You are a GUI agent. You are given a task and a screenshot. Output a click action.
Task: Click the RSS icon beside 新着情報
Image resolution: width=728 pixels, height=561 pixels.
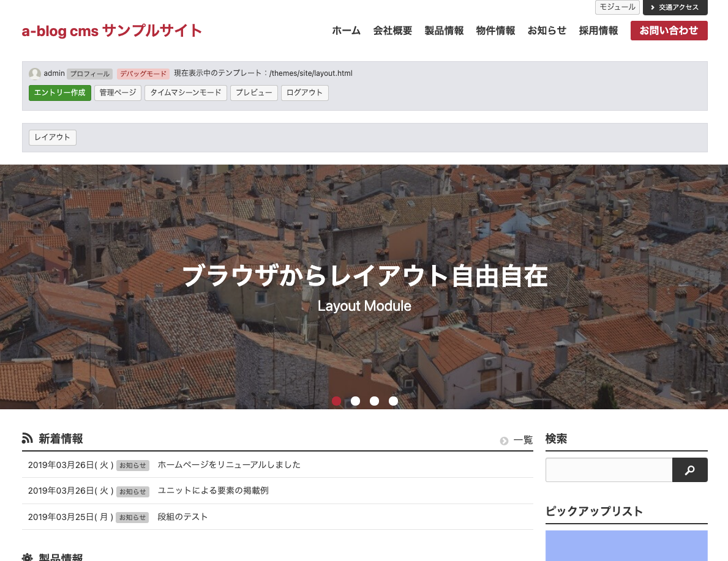(27, 438)
